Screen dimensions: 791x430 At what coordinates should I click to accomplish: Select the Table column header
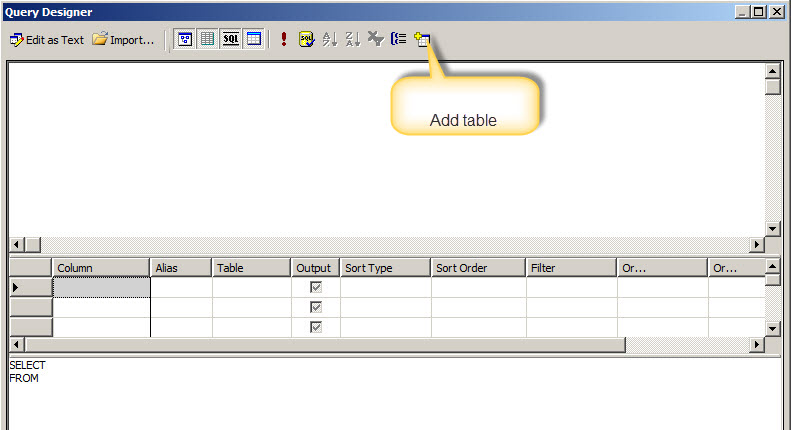click(x=251, y=268)
